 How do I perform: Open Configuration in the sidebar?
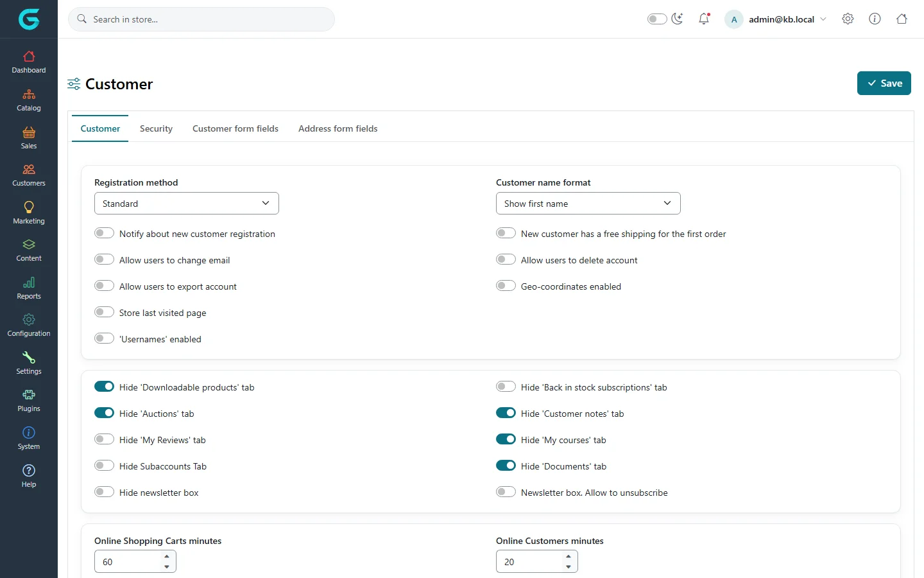click(x=29, y=326)
